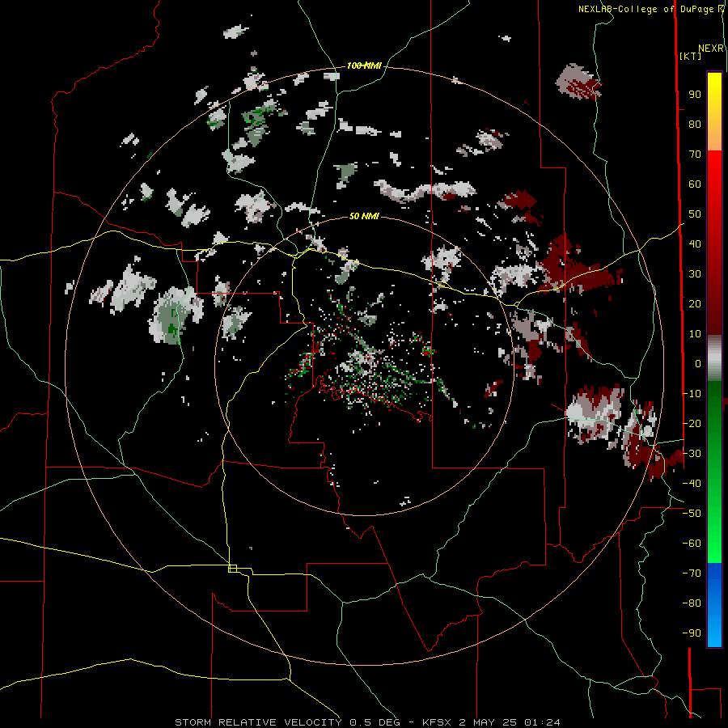Select the positive 20 value on the scale
Screen dimensions: 728x728
point(695,303)
